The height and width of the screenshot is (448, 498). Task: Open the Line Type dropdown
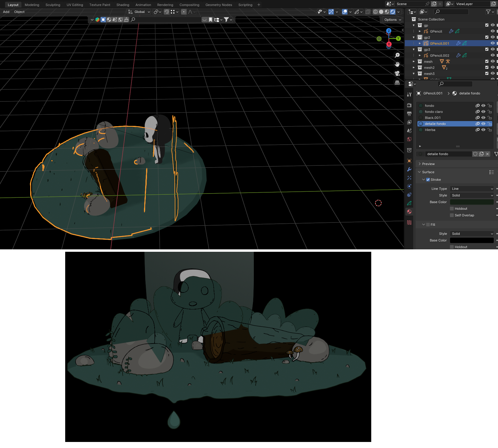(x=472, y=189)
